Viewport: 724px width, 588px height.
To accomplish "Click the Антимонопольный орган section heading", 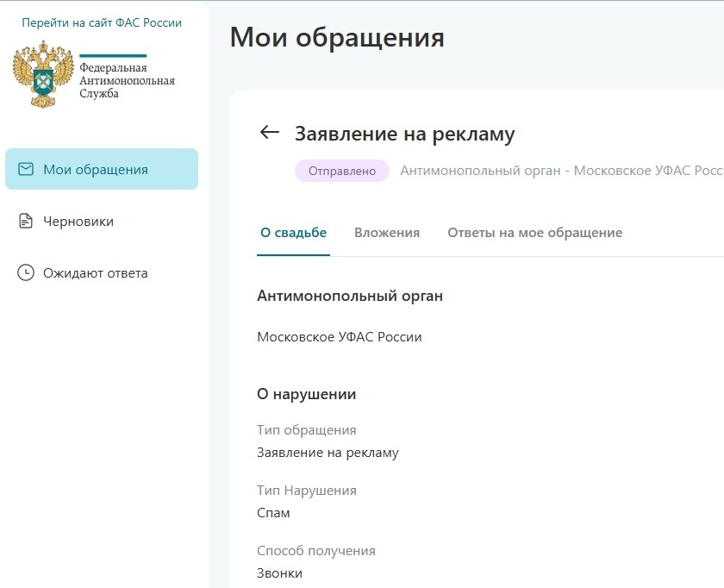I will coord(350,296).
